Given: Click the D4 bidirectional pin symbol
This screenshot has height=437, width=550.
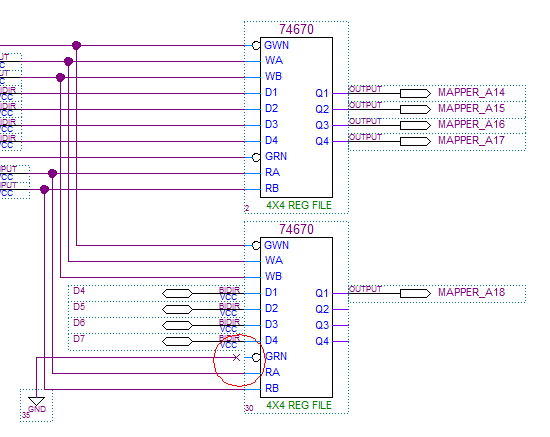Looking at the screenshot, I should [177, 293].
